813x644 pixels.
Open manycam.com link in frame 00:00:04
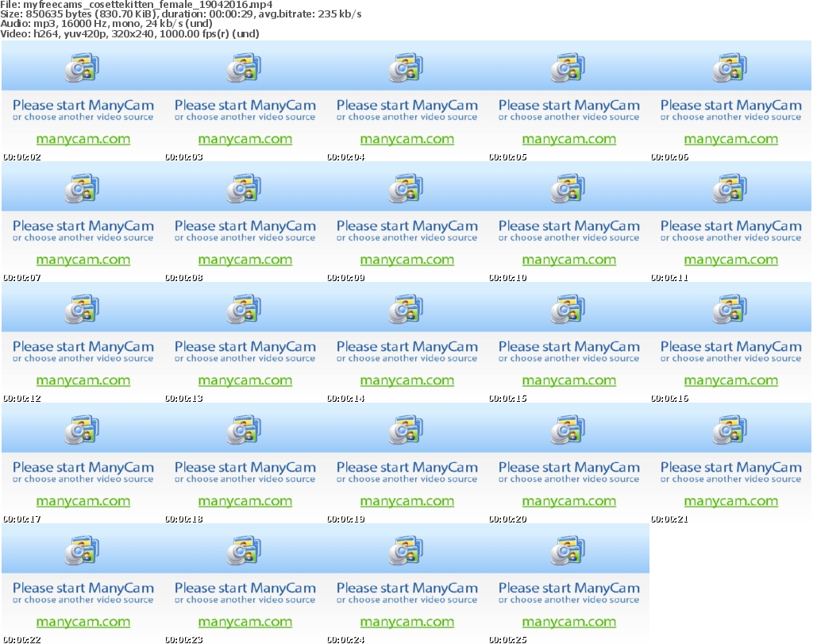[x=407, y=139]
